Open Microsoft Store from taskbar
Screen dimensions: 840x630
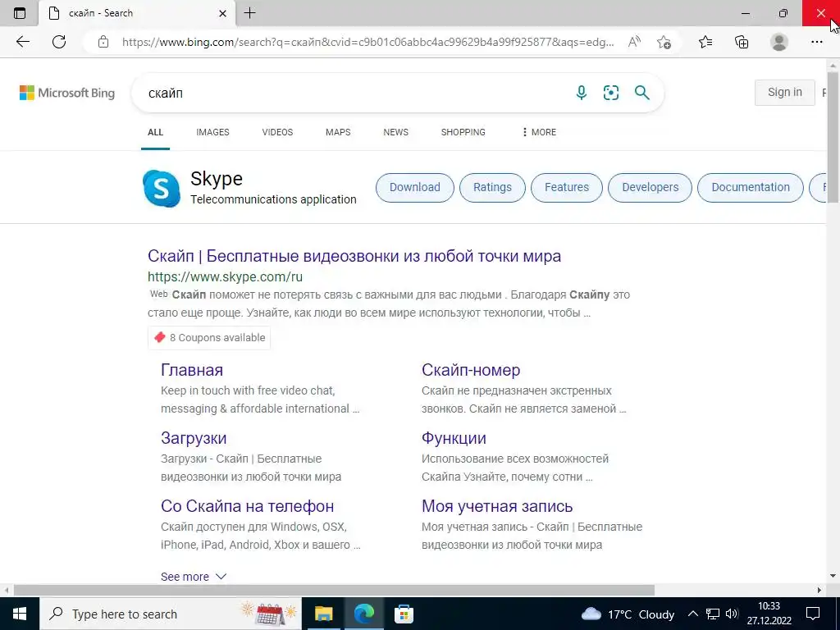(x=404, y=614)
